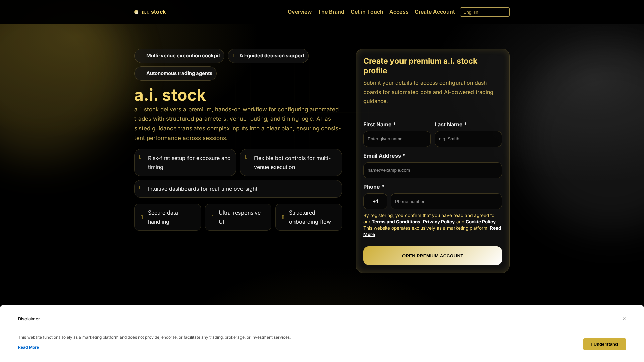Click icon beside AI-guided decision support
Viewport: 644px width, 362px height.
233,56
